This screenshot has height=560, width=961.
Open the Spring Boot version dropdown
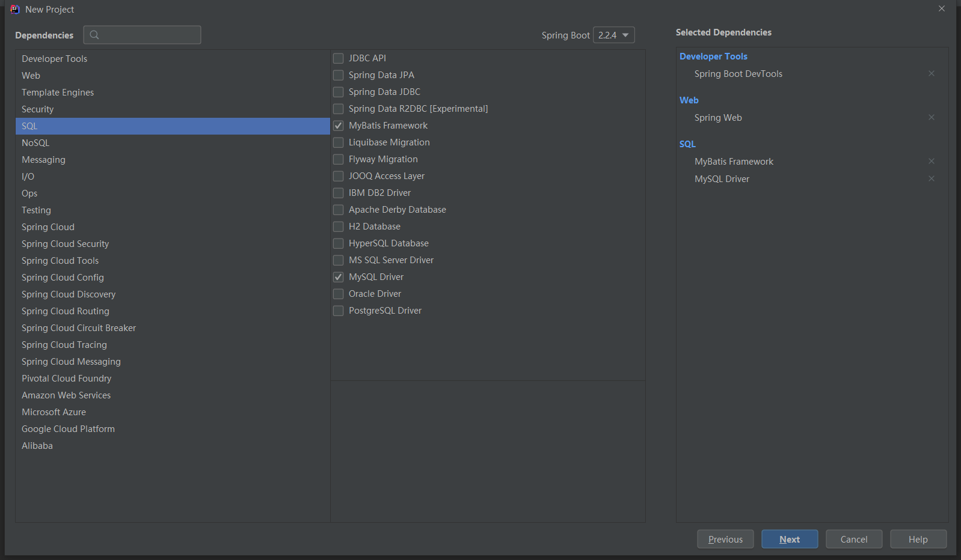pos(613,35)
